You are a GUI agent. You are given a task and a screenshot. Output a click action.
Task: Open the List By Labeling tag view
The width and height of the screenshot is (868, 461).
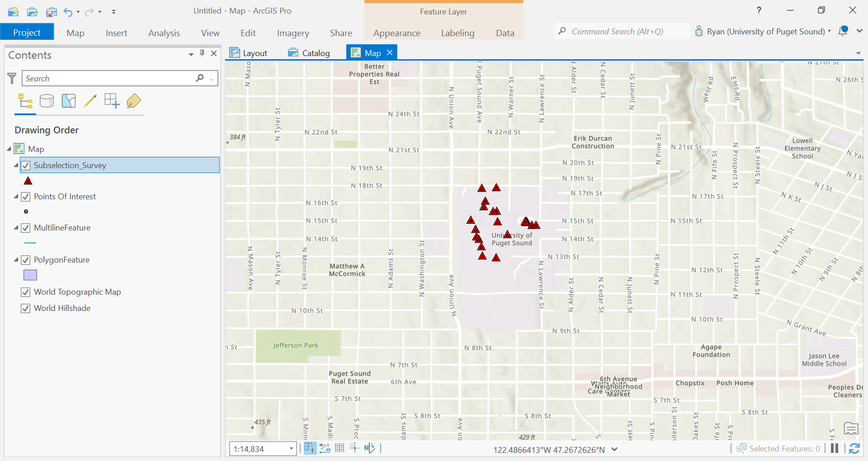pyautogui.click(x=134, y=101)
